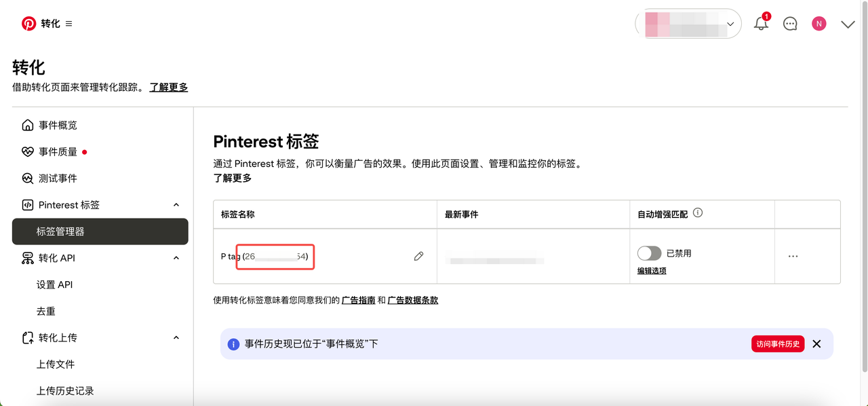Collapse the 转化 API sidebar section
868x406 pixels.
(176, 258)
